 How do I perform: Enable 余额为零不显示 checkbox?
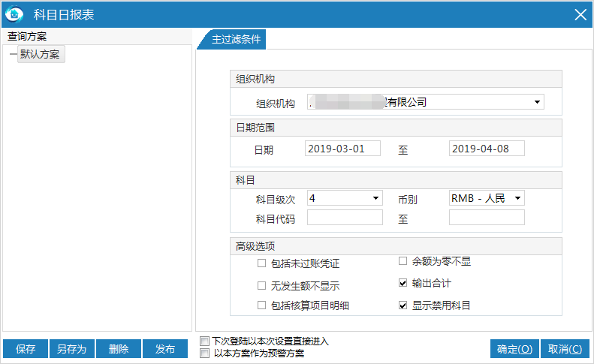[403, 261]
